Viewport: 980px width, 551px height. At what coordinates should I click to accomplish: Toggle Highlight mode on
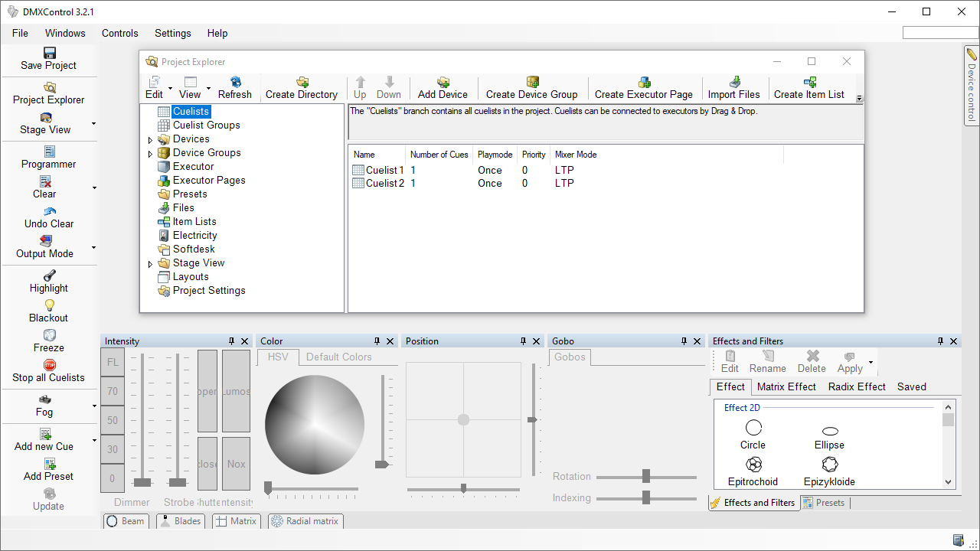tap(49, 275)
